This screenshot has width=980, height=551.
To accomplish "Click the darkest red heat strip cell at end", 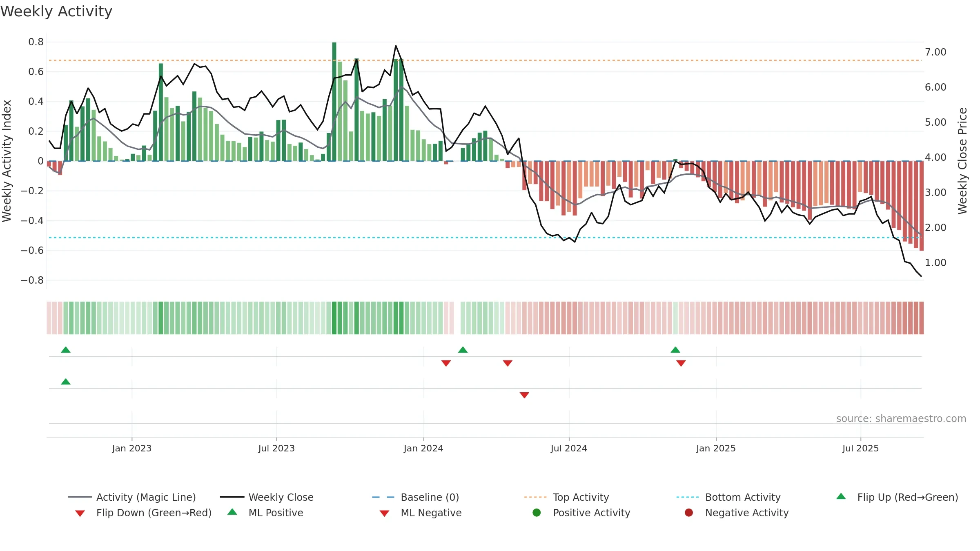I will pos(921,318).
